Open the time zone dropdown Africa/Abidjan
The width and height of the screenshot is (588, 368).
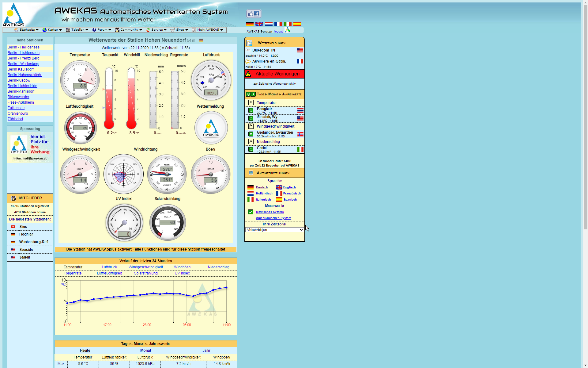[x=274, y=230]
